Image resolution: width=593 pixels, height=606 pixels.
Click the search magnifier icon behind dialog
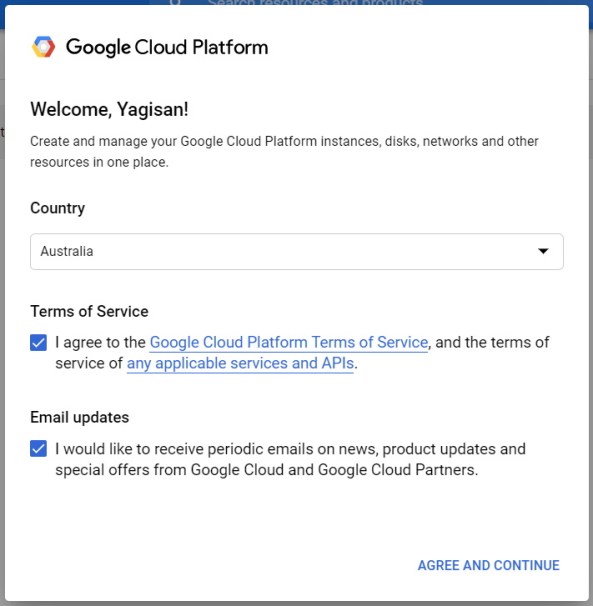click(x=175, y=2)
